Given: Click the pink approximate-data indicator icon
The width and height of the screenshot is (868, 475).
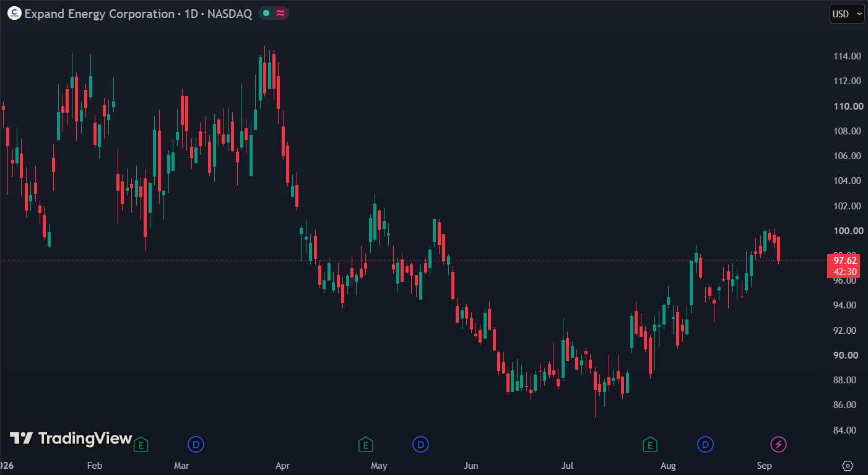Looking at the screenshot, I should pos(280,13).
